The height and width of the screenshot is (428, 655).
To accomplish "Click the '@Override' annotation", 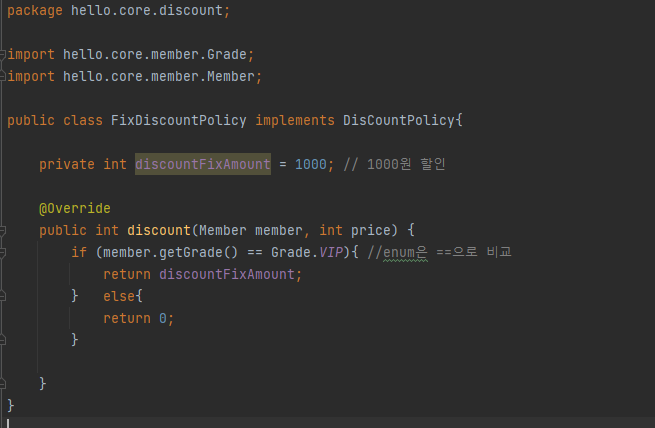I will [x=75, y=208].
